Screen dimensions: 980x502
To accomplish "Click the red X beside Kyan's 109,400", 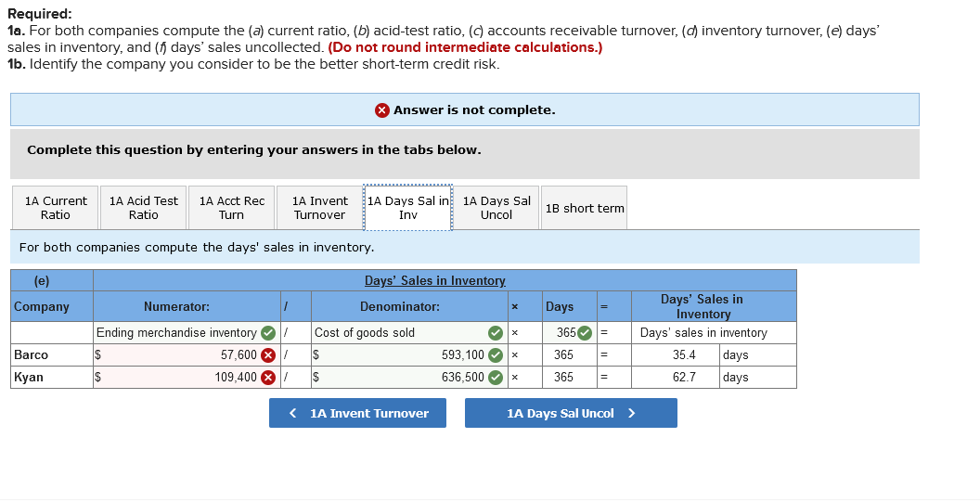I will [x=268, y=378].
